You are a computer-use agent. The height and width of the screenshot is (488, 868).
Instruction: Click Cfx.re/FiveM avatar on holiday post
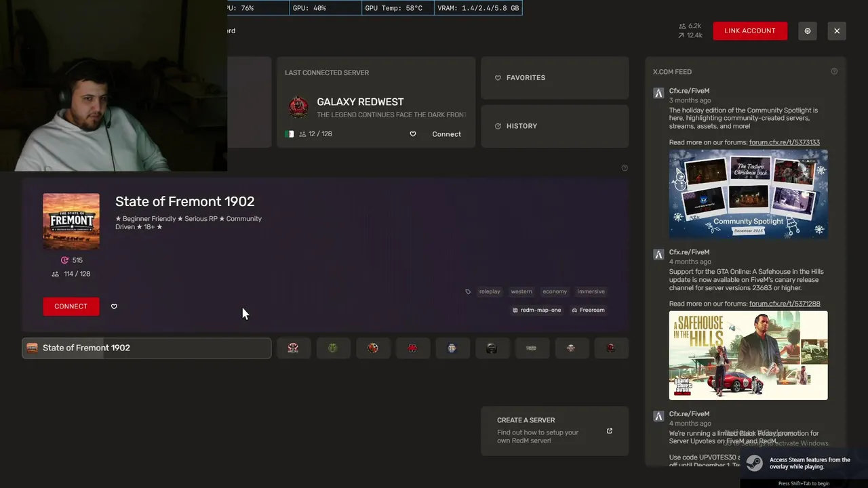tap(658, 93)
